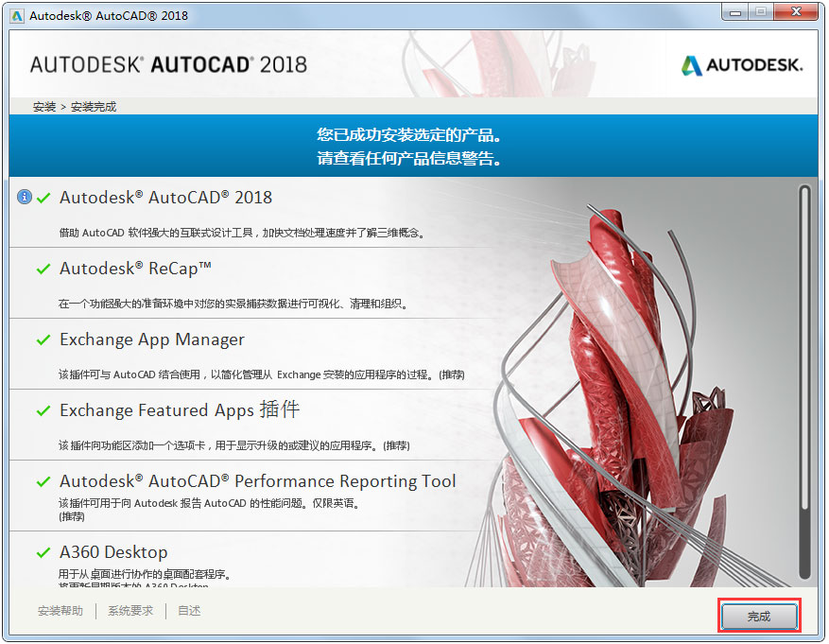
Task: Click the green checkmark next to A360 Desktop
Action: [x=42, y=551]
